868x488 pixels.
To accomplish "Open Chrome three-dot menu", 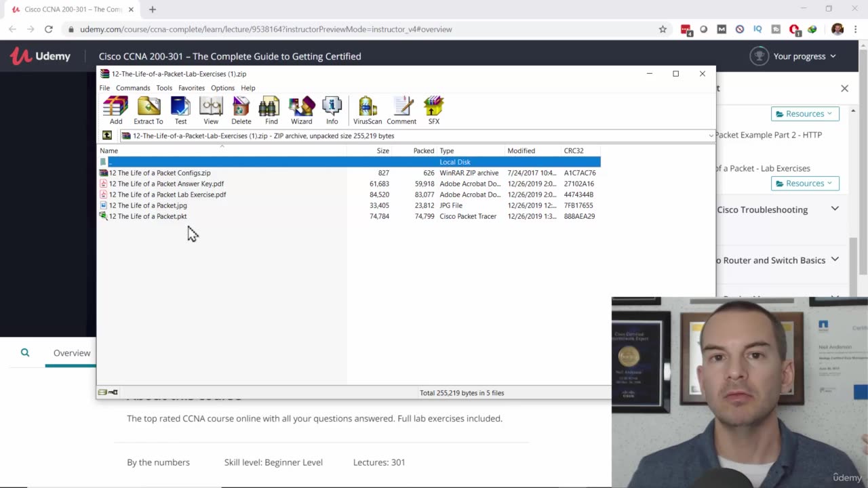I will click(856, 29).
